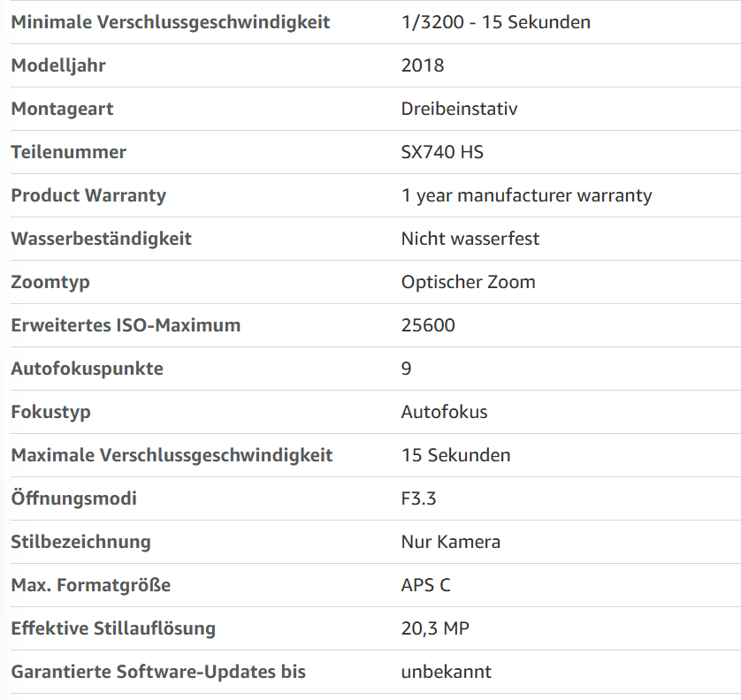The image size is (741, 700).
Task: Click the Erweitertes ISO-Maximum label
Action: (x=126, y=325)
